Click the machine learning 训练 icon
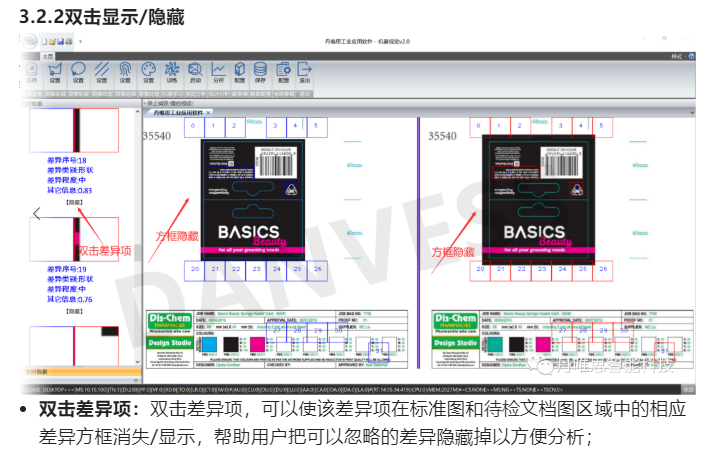 (172, 72)
